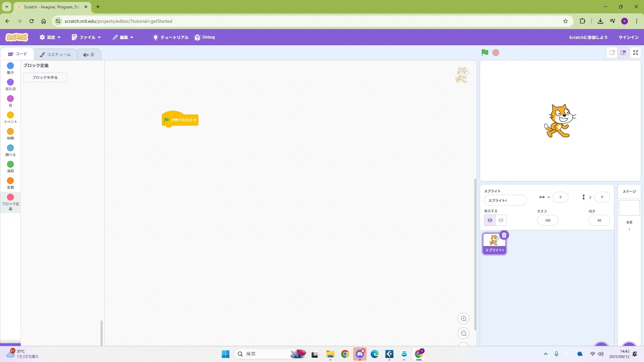Click the Scratch logo
644x362 pixels.
pos(17,37)
